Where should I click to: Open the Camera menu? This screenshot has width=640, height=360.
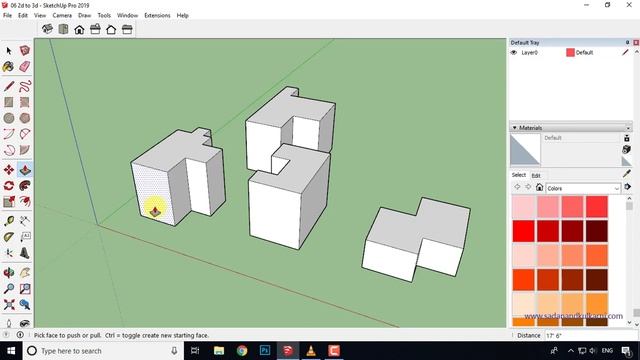[62, 16]
